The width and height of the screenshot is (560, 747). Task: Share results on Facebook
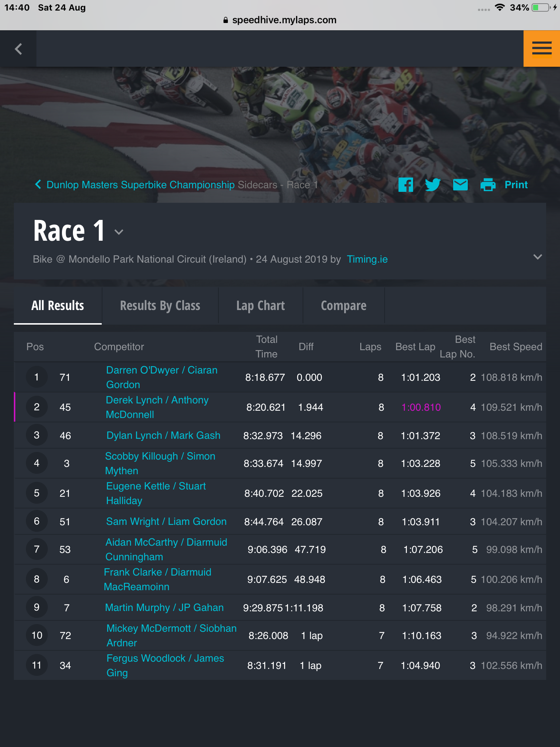click(406, 185)
